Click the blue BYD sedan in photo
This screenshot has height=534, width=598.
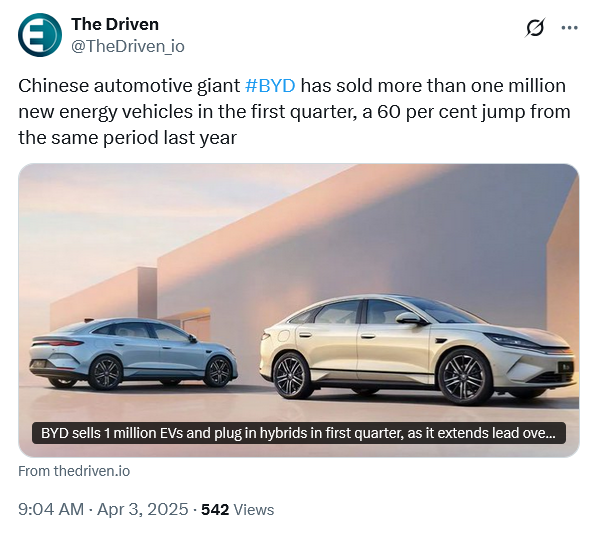coord(133,353)
